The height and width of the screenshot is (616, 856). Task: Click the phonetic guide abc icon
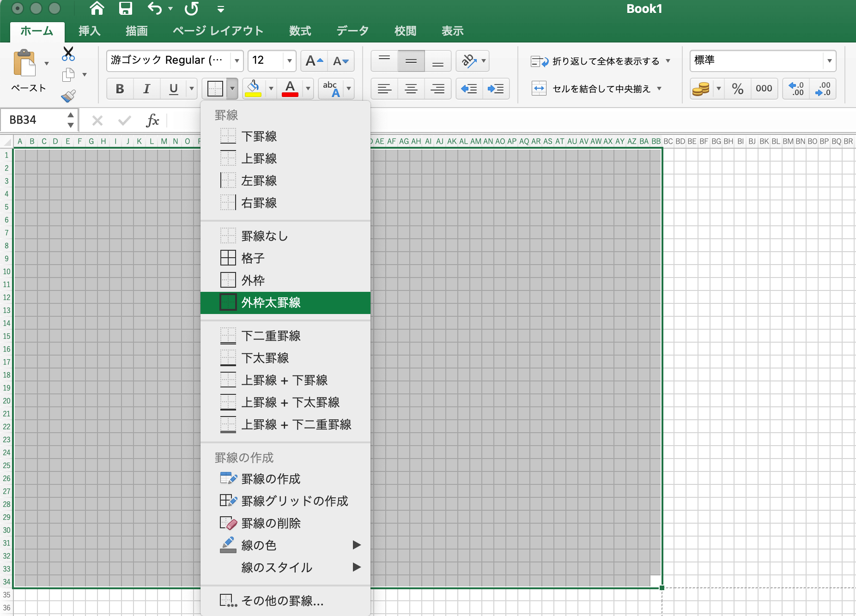[x=331, y=89]
